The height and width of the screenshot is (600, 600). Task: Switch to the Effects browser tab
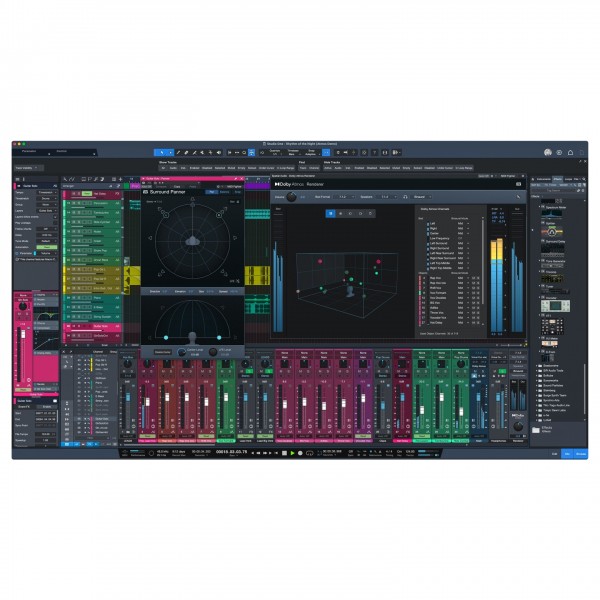[x=557, y=179]
